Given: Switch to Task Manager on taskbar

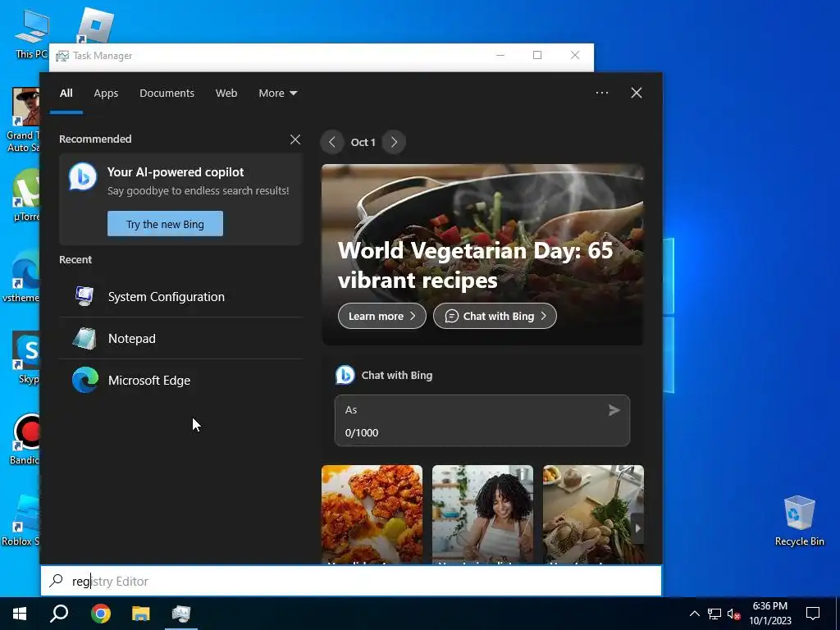Looking at the screenshot, I should pyautogui.click(x=181, y=614).
